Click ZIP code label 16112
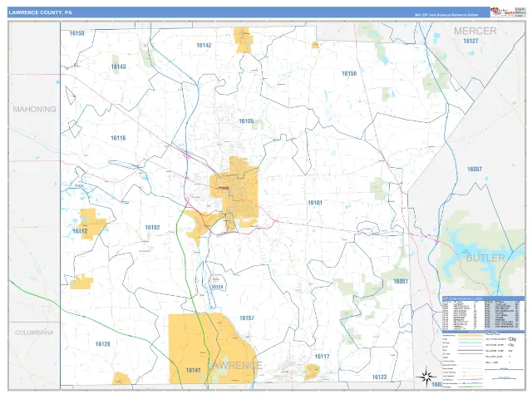The height and width of the screenshot is (399, 532). click(80, 231)
